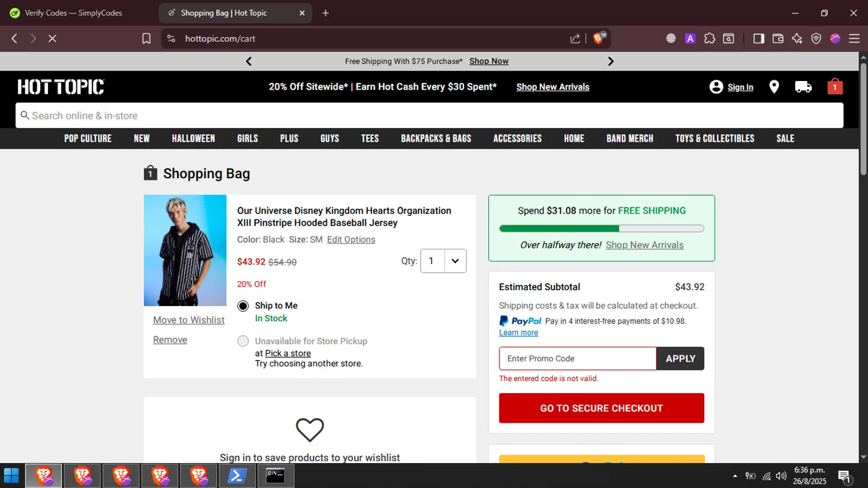This screenshot has width=868, height=488.
Task: Open the Kingdom Hearts jersey product title
Action: point(344,217)
